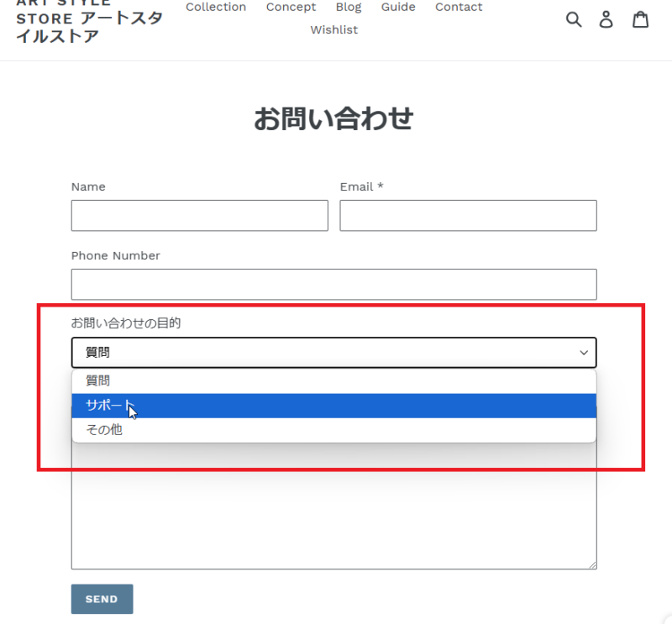
Task: Open the Guide menu link
Action: click(x=398, y=7)
